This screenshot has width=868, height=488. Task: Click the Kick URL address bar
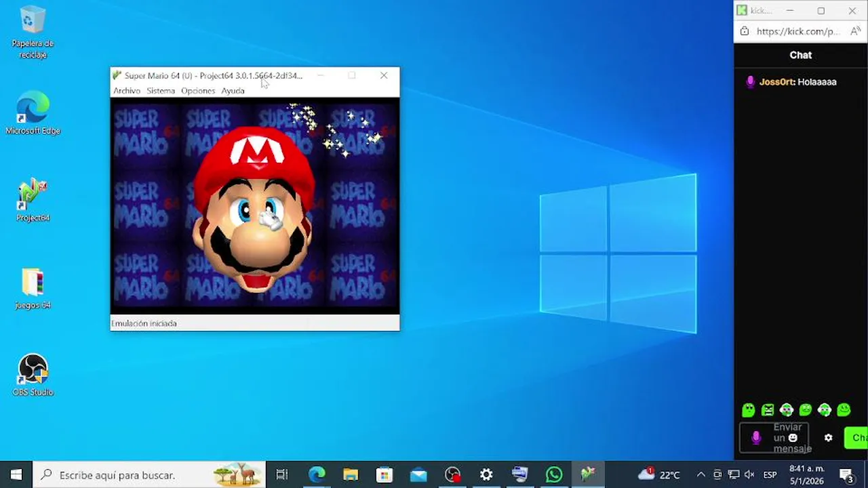click(798, 31)
